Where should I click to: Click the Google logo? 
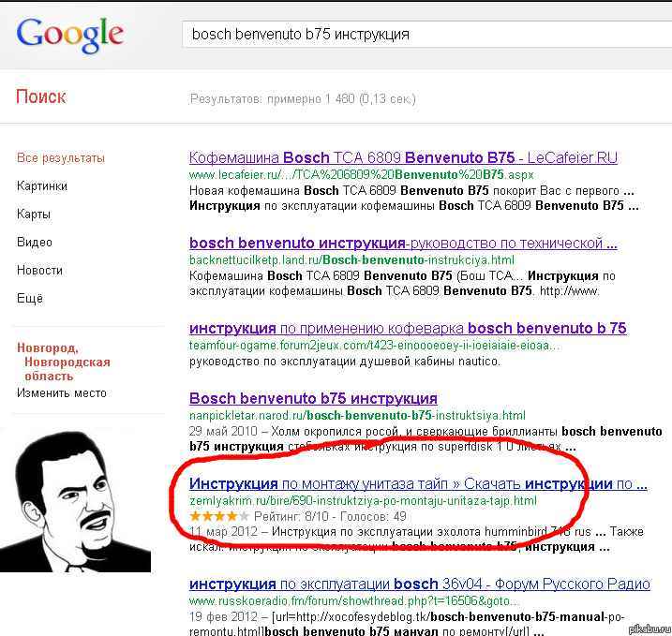coord(70,36)
